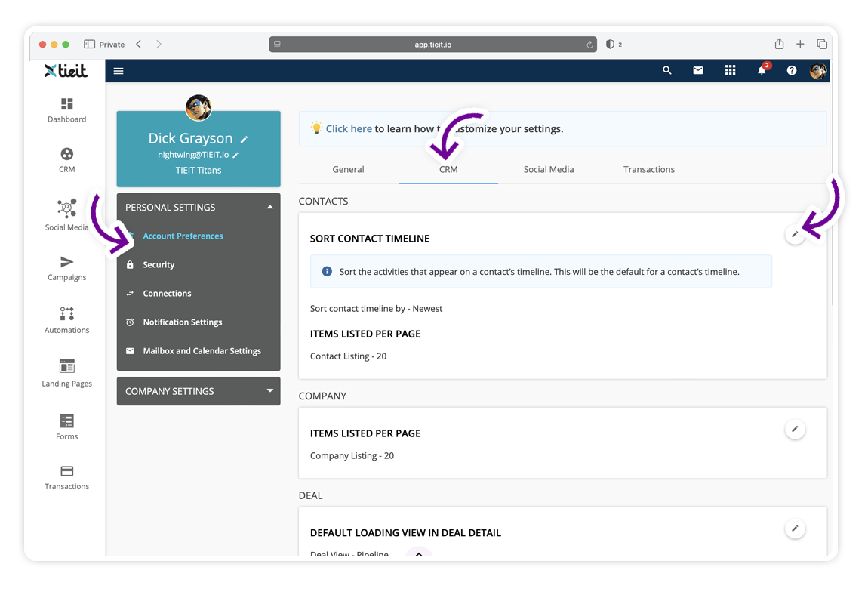Click the search magnifier in the top bar
The height and width of the screenshot is (604, 868).
(x=667, y=70)
